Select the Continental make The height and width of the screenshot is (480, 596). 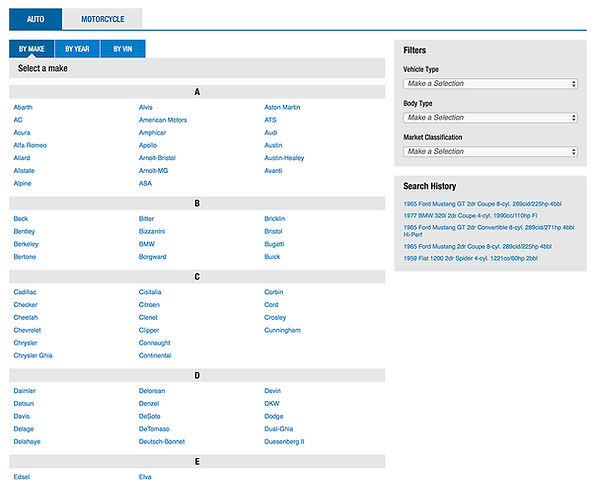(x=155, y=355)
